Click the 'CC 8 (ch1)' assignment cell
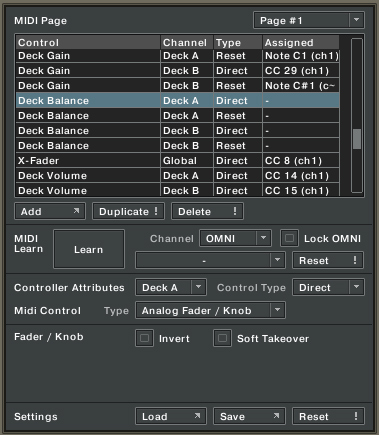This screenshot has height=435, width=379. coord(301,161)
